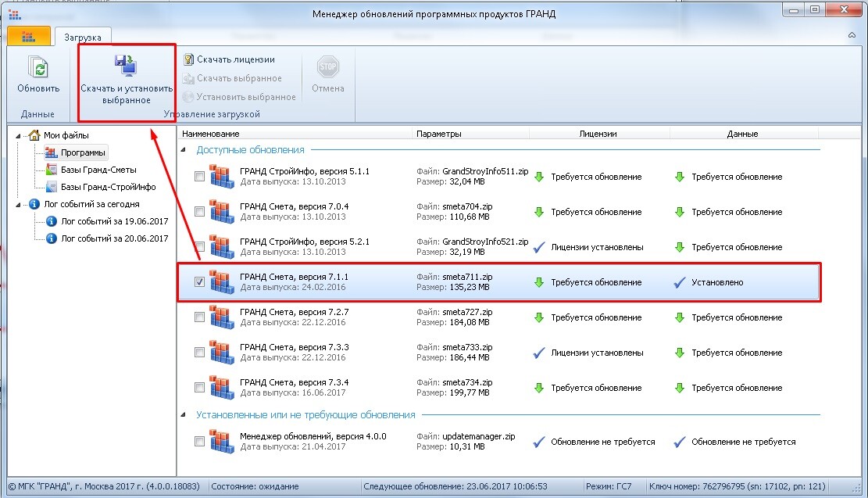868x498 pixels.
Task: Click the Отмена stop icon
Action: (x=327, y=67)
